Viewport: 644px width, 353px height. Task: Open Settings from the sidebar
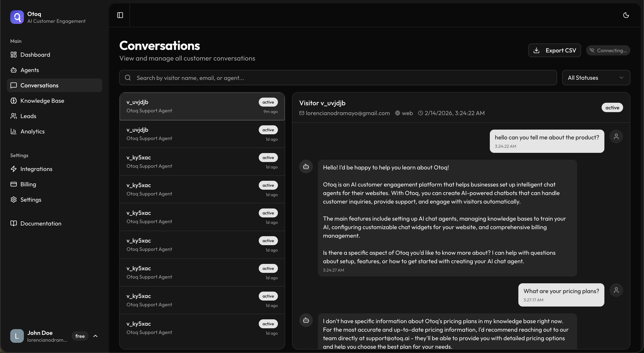pyautogui.click(x=31, y=200)
